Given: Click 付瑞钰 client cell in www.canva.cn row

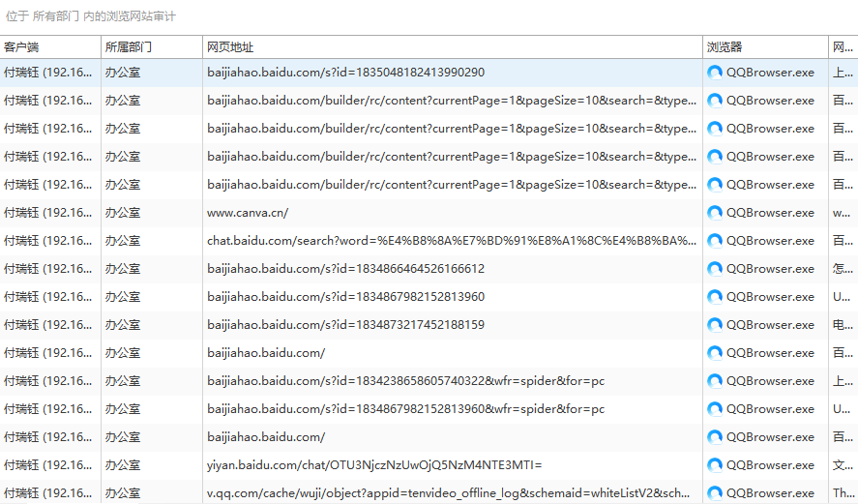Looking at the screenshot, I should pyautogui.click(x=48, y=213).
